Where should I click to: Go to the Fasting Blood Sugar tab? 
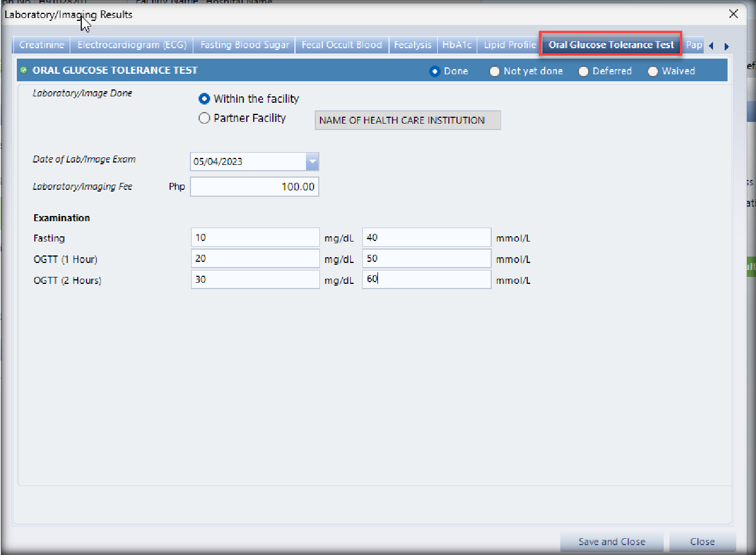[244, 45]
